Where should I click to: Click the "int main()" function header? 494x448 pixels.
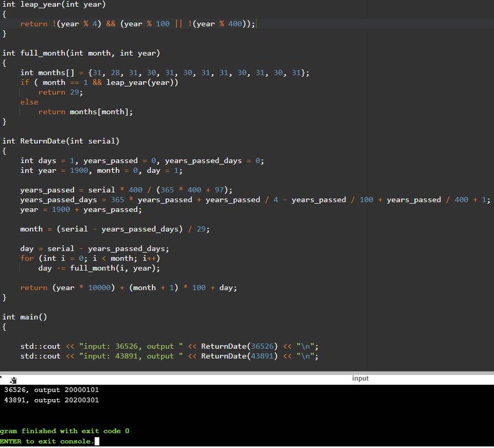point(25,317)
